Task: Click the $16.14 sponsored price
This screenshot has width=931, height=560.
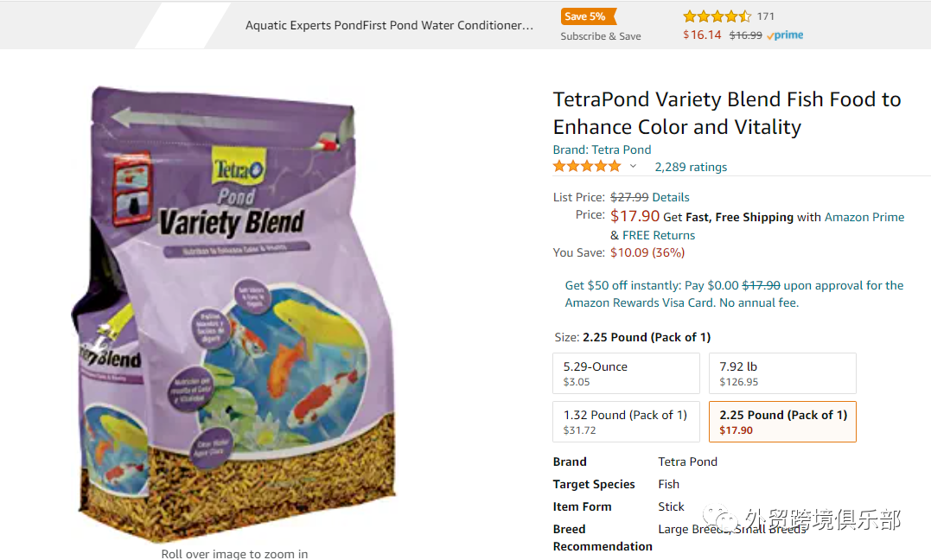Action: click(x=702, y=35)
